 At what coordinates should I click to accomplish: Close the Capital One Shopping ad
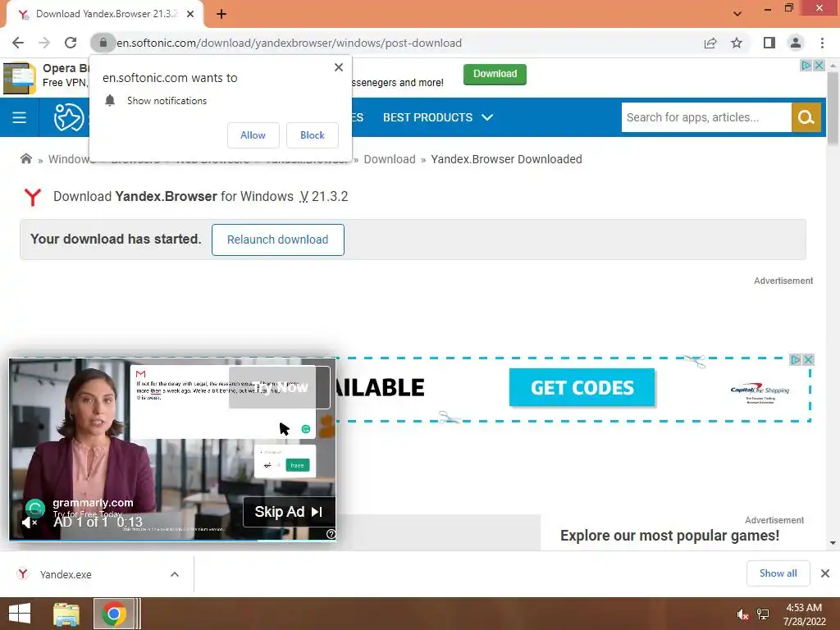809,359
